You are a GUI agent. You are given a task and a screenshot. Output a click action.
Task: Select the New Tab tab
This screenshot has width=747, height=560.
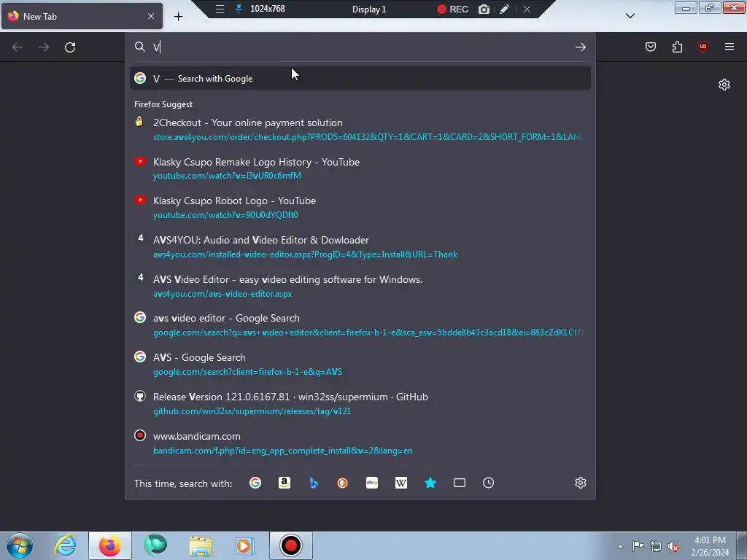click(82, 16)
